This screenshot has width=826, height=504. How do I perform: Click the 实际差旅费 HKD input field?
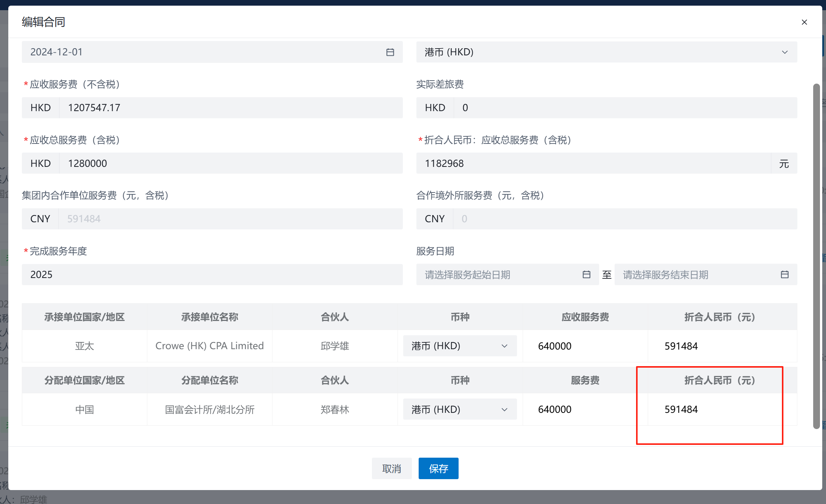coord(625,108)
